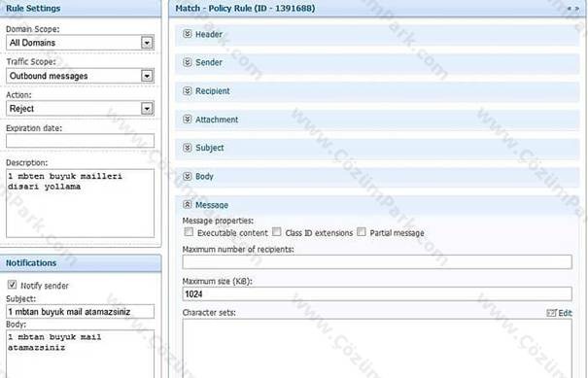This screenshot has width=588, height=378.
Task: Expand the Header section
Action: pos(188,34)
